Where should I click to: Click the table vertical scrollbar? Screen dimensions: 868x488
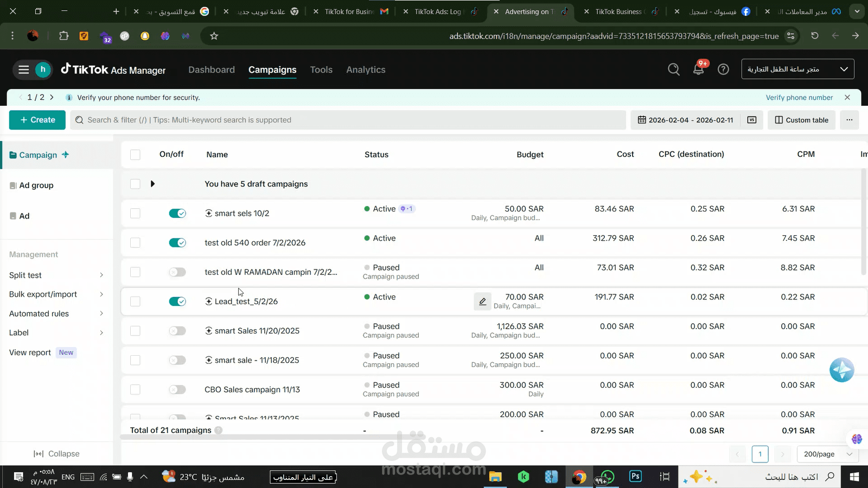tap(864, 222)
